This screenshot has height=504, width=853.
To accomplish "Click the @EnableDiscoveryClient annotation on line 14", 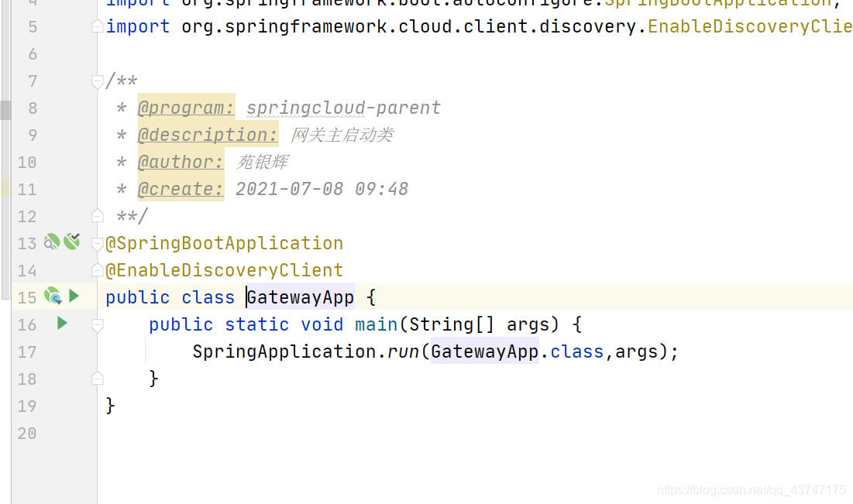I will click(224, 270).
